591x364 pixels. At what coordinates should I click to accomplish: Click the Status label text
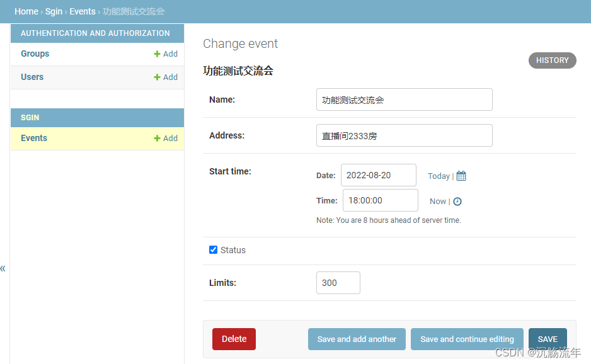tap(233, 250)
